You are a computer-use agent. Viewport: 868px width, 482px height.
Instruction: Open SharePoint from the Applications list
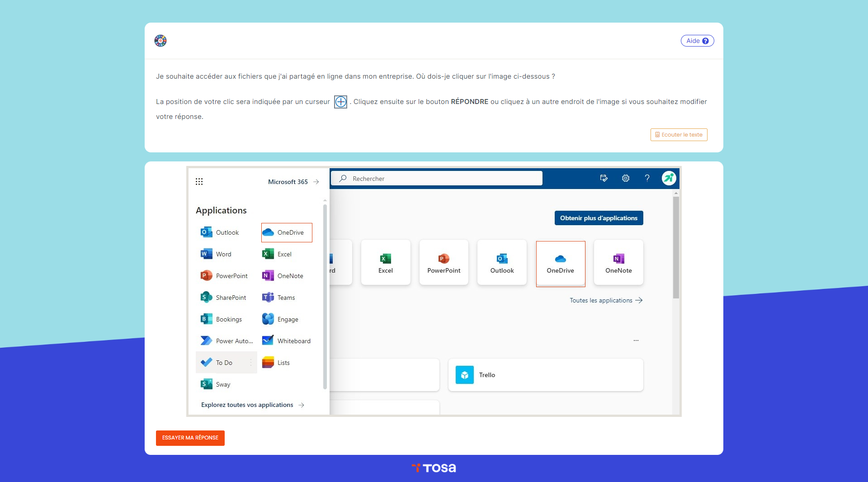click(x=223, y=298)
